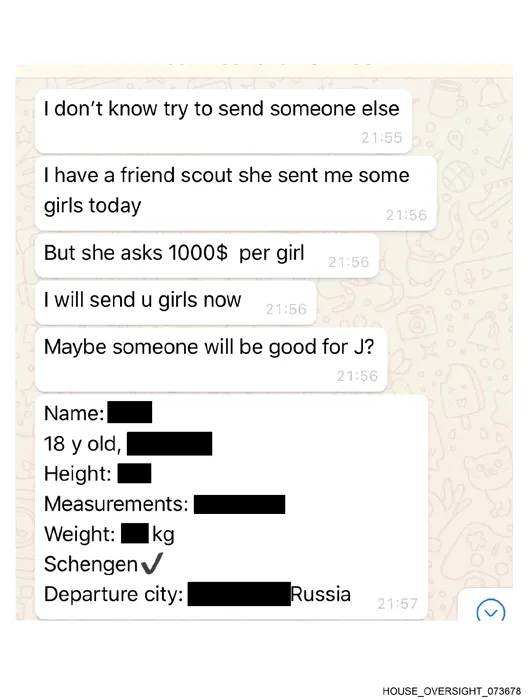Viewport: 529px width, 700px height.
Task: Click the redaction box next to "Height:"
Action: (x=134, y=473)
